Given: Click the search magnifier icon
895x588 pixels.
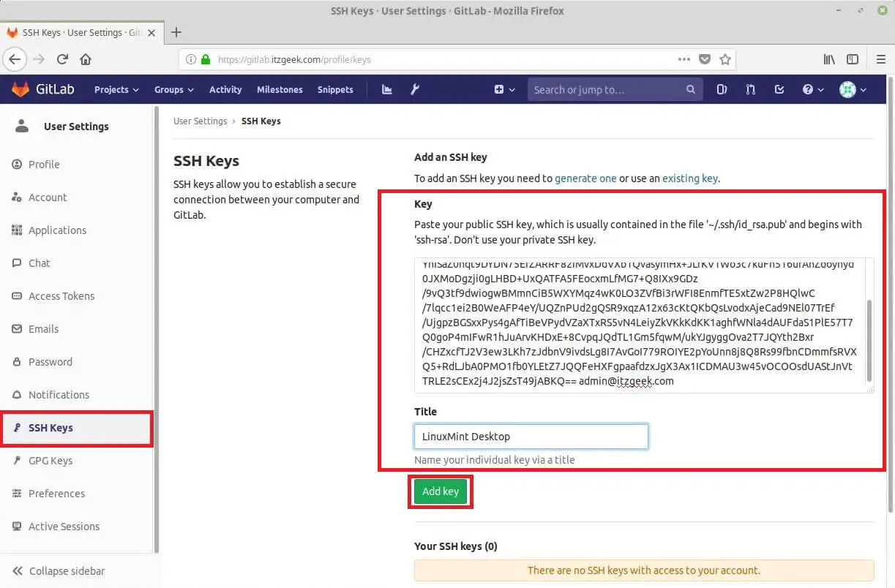Looking at the screenshot, I should [690, 89].
